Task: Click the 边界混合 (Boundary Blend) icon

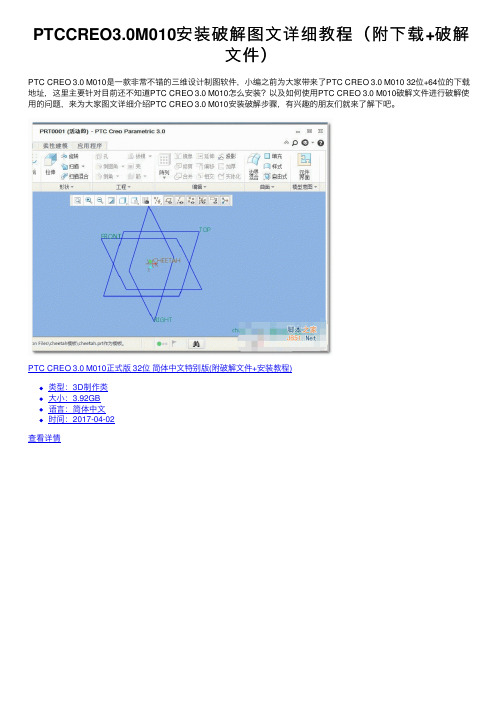Action: pyautogui.click(x=254, y=166)
